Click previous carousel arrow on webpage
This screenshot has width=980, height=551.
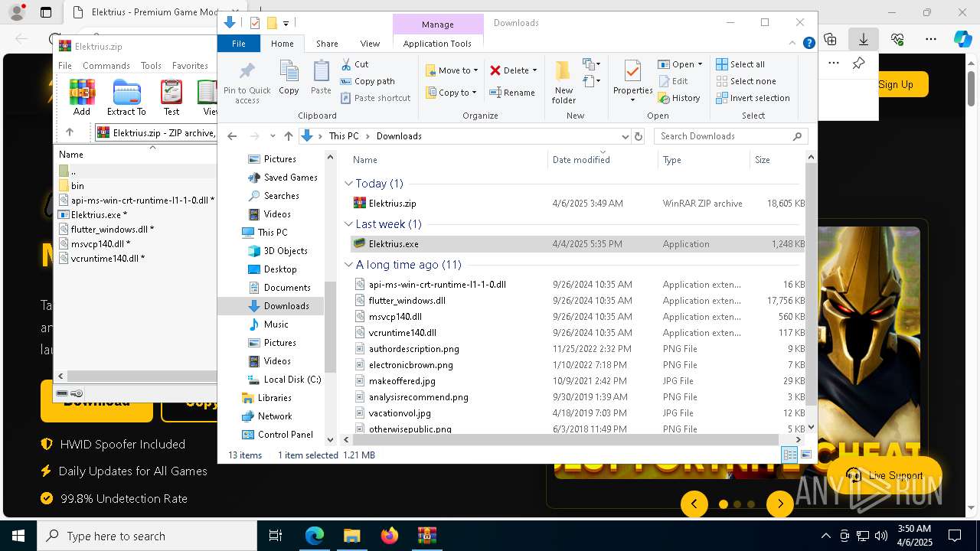click(x=694, y=504)
